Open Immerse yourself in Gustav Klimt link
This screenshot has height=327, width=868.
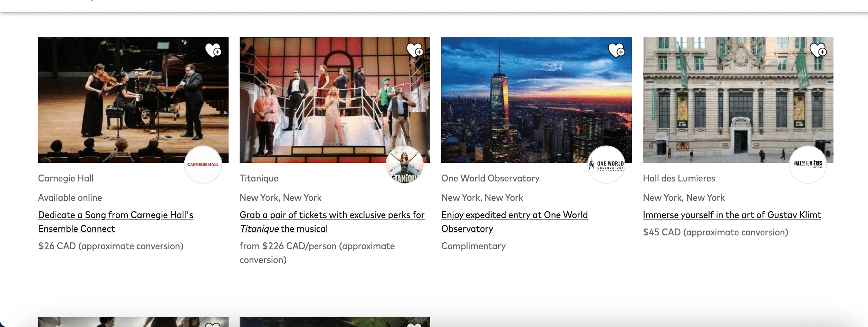pos(732,215)
